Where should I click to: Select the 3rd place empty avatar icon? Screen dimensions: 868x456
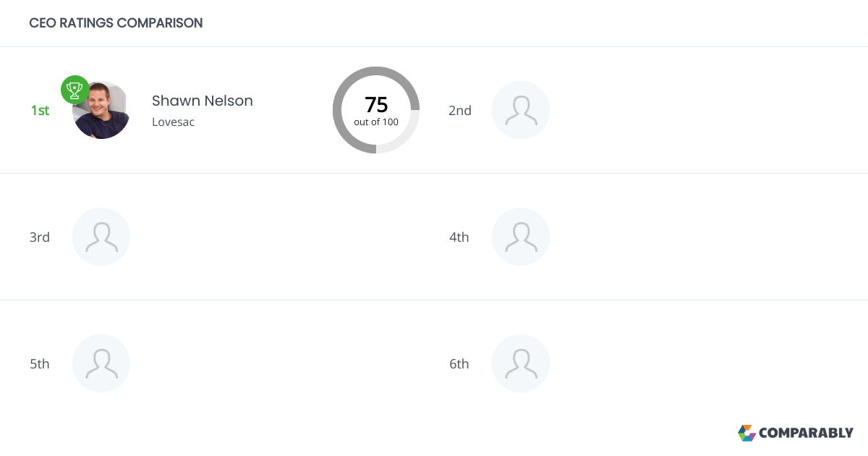coord(101,237)
